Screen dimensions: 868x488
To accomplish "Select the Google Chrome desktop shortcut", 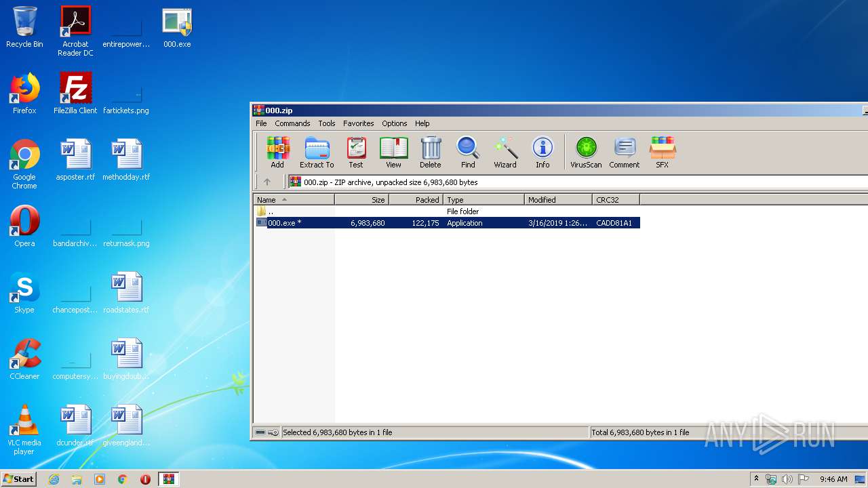I will pyautogui.click(x=24, y=164).
